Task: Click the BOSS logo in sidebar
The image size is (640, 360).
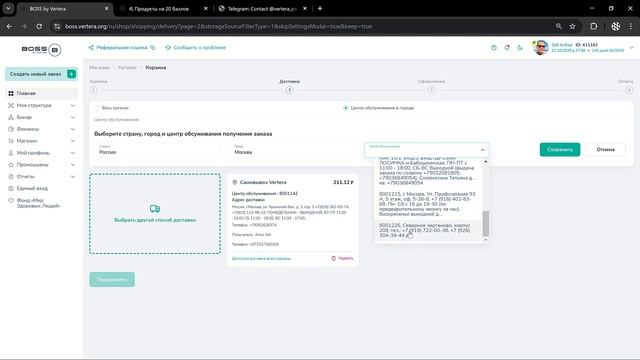Action: point(41,50)
